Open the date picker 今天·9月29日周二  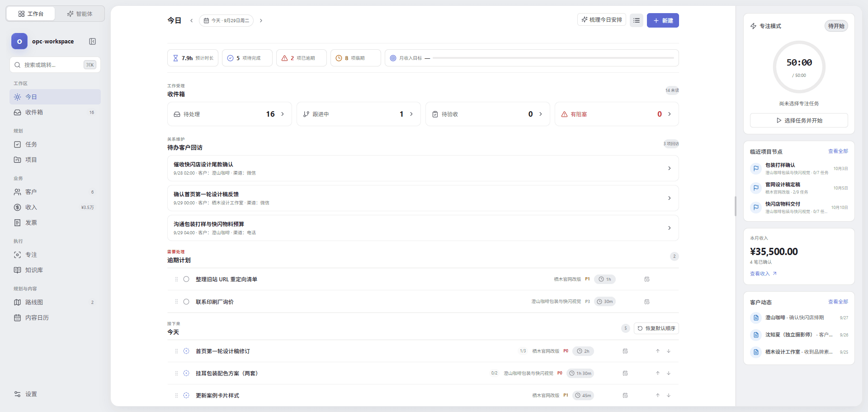point(226,20)
